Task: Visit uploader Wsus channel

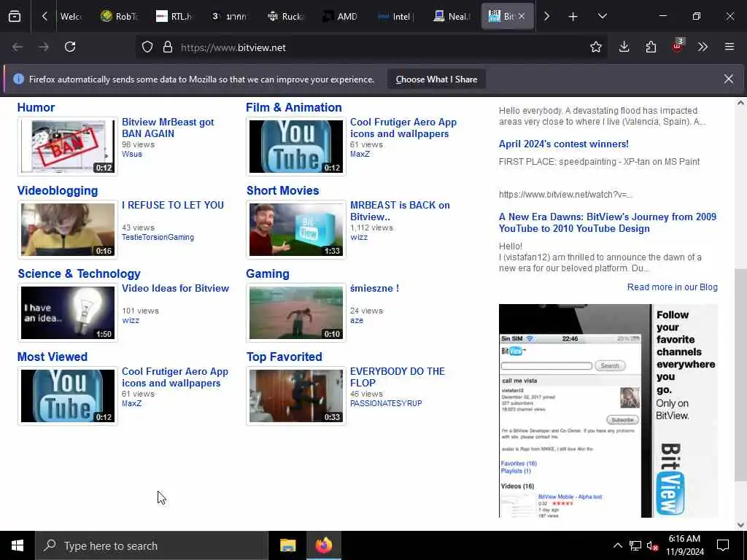Action: point(131,155)
